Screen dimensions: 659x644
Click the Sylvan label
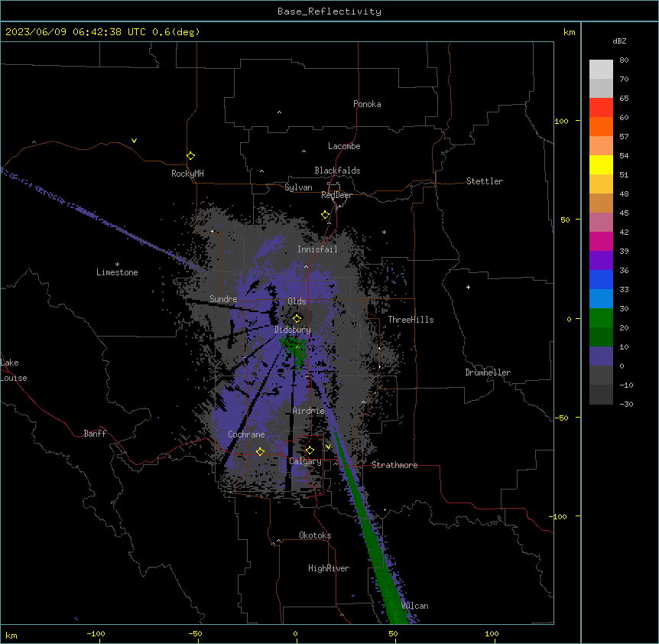pos(298,187)
